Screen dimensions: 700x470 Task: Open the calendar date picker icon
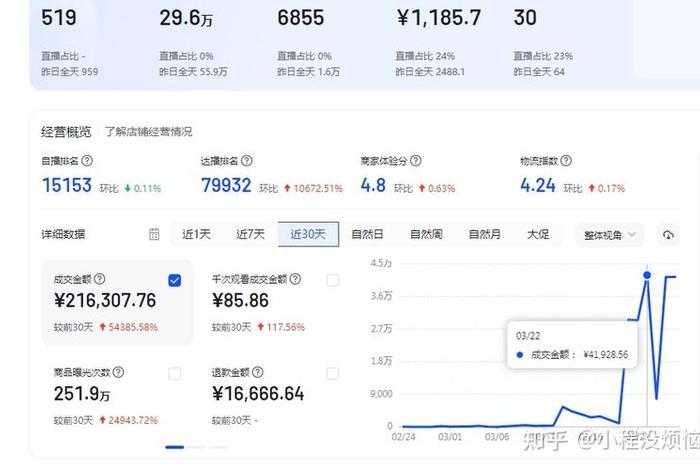(154, 234)
